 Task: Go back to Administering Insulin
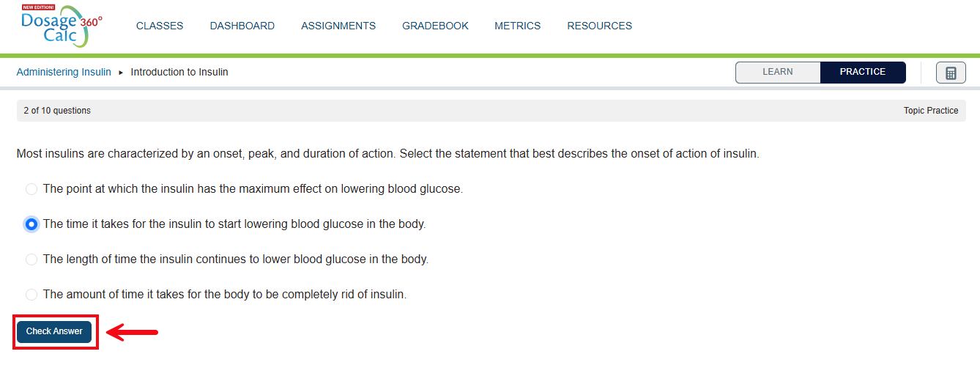[64, 72]
